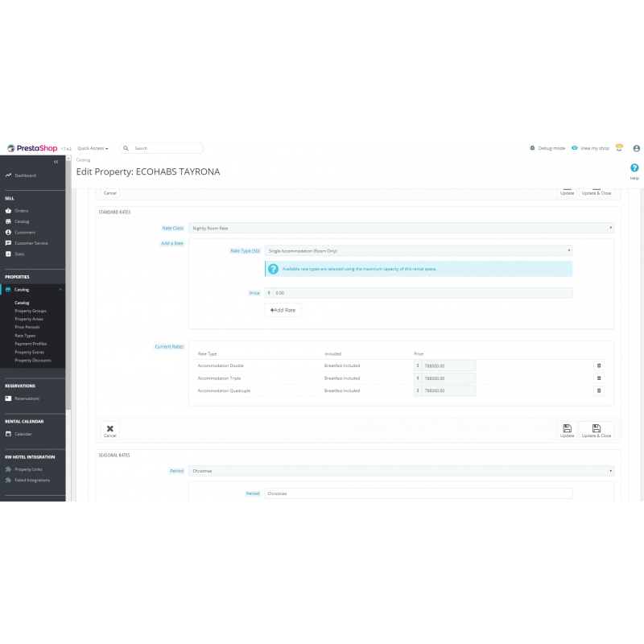Click the Catalog breadcrumb link

[x=83, y=159]
